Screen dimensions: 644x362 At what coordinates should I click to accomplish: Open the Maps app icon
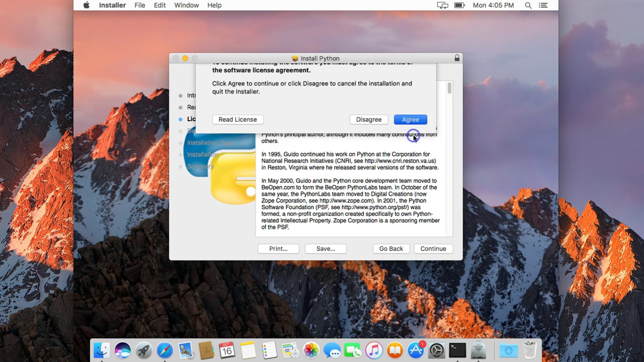290,350
